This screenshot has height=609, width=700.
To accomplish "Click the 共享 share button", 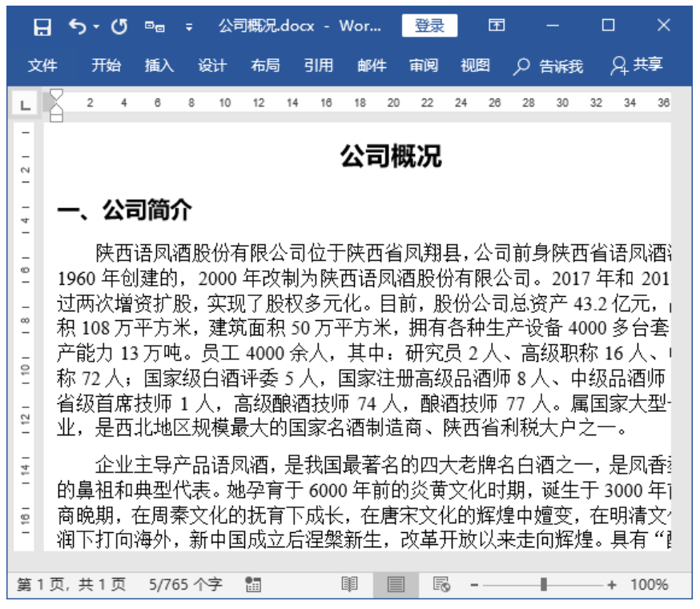I will [x=637, y=66].
